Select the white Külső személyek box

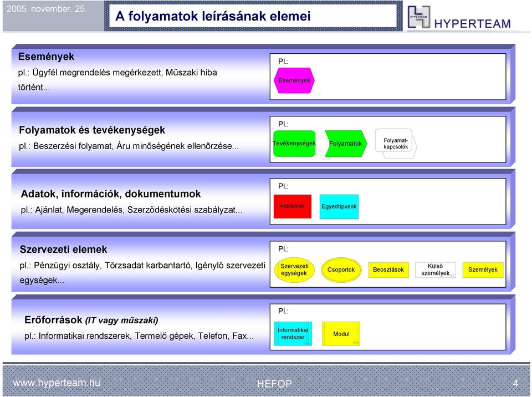(x=436, y=269)
